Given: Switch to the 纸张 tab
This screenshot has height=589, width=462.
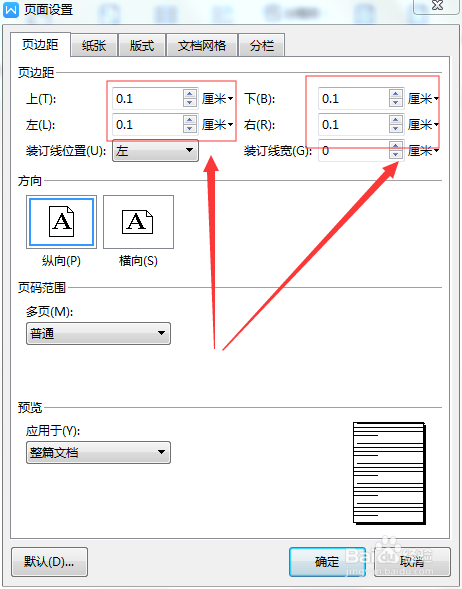Looking at the screenshot, I should (94, 45).
